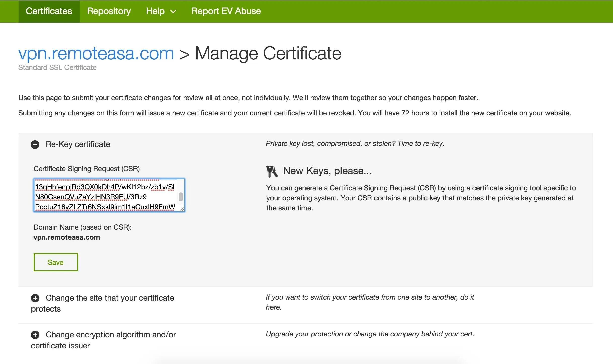Click the bold vpn.remoteasa.com domain name
The image size is (613, 364).
pyautogui.click(x=67, y=237)
